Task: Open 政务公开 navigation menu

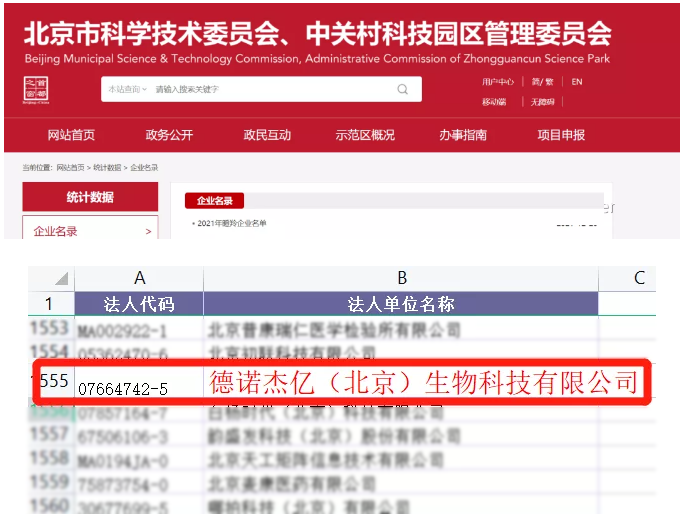Action: click(169, 135)
